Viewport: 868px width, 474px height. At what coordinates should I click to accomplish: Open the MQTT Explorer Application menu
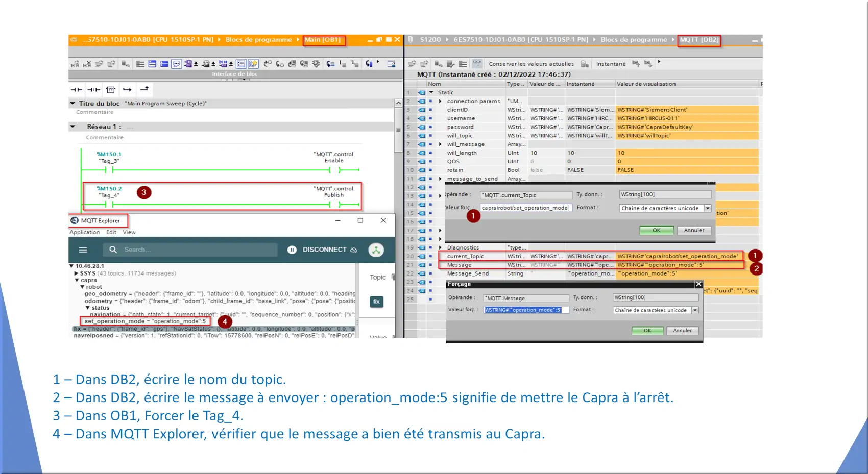click(x=85, y=232)
